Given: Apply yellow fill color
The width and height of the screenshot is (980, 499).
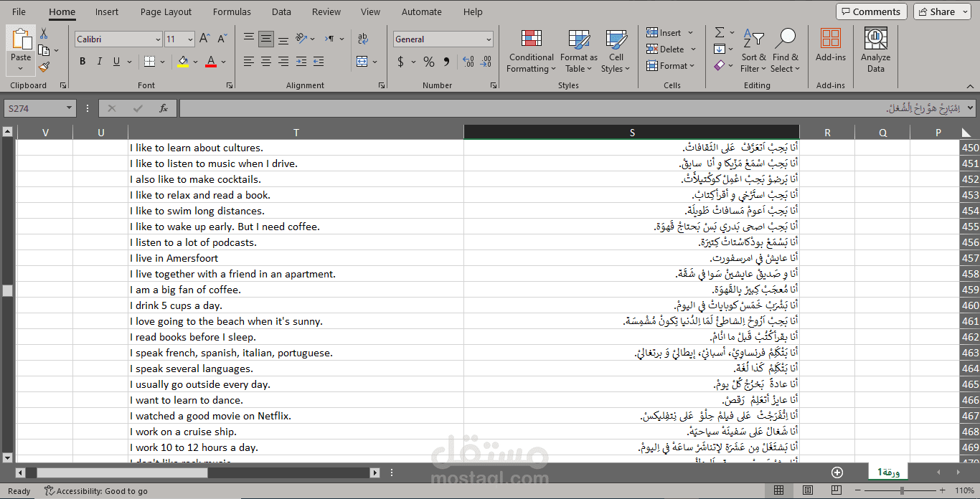Looking at the screenshot, I should click(183, 62).
